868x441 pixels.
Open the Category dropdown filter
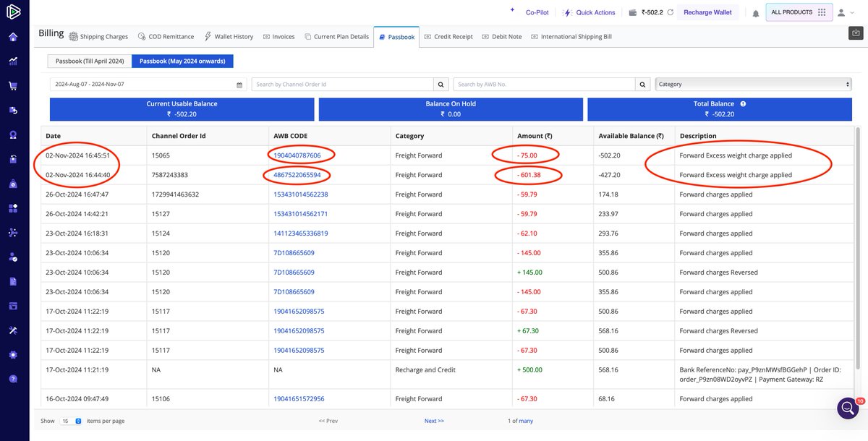(753, 85)
